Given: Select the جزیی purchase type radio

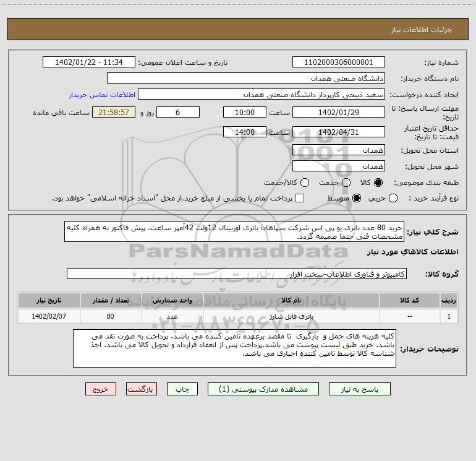Looking at the screenshot, I should (393, 198).
